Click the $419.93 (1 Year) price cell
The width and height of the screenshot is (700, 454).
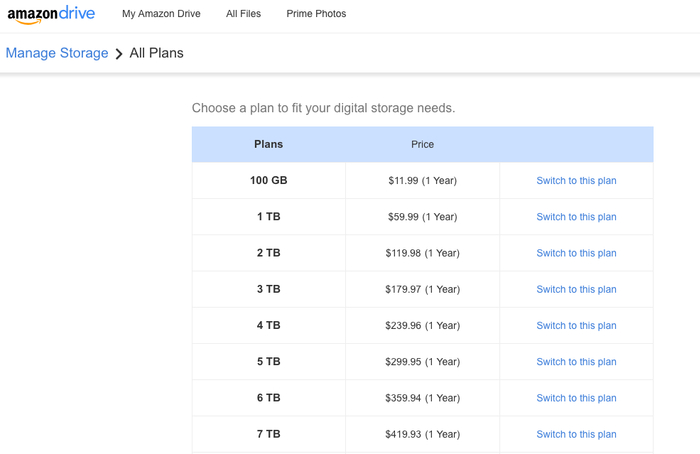click(x=422, y=434)
